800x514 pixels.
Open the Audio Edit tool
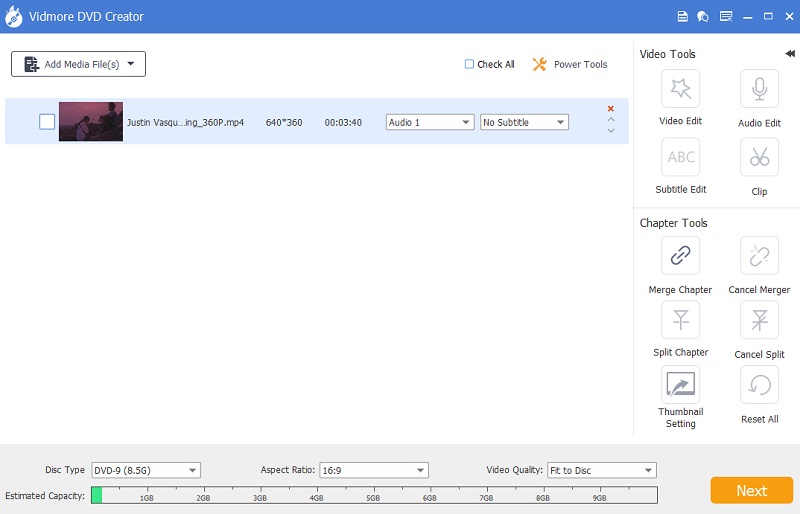pyautogui.click(x=759, y=89)
